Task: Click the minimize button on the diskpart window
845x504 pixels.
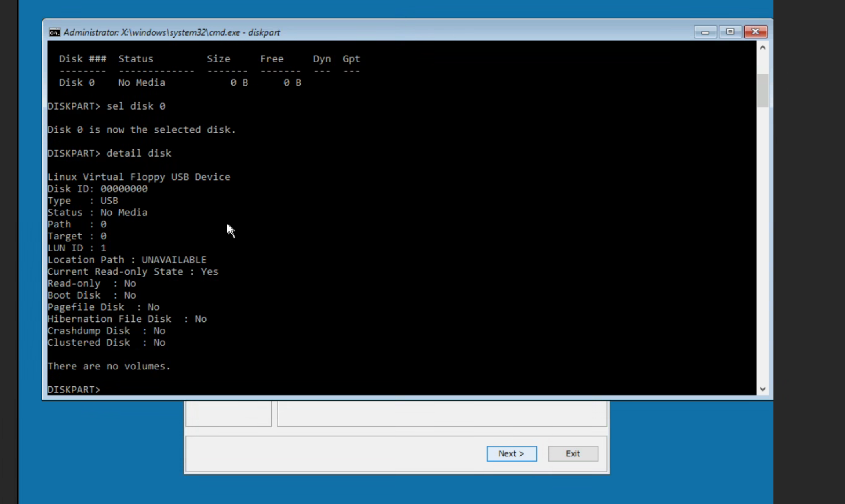Action: (705, 32)
